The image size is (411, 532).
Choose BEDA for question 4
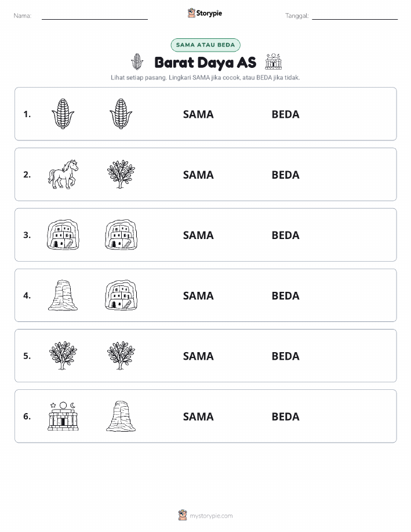click(x=286, y=295)
